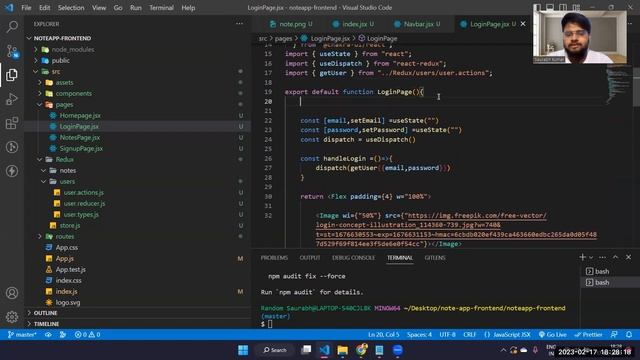Close the LoginPage.jsx editor tab

523,24
